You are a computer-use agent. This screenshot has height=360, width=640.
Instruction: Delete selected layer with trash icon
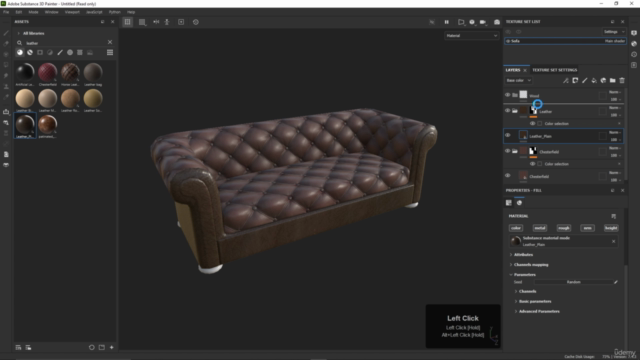click(x=622, y=80)
